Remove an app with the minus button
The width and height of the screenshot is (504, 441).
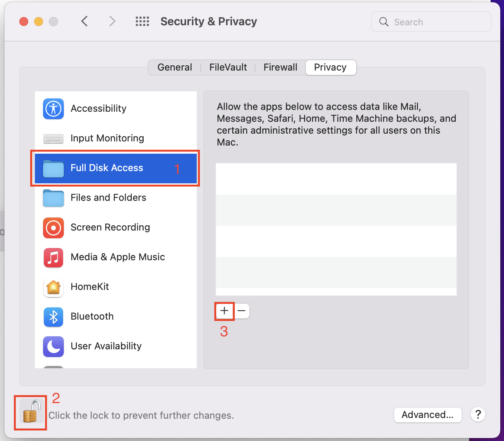click(x=242, y=311)
